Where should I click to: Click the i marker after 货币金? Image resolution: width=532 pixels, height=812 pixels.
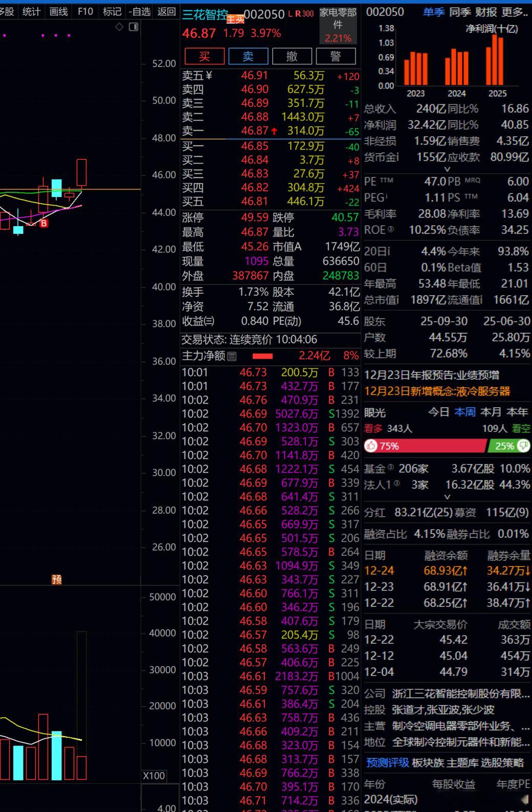397,157
